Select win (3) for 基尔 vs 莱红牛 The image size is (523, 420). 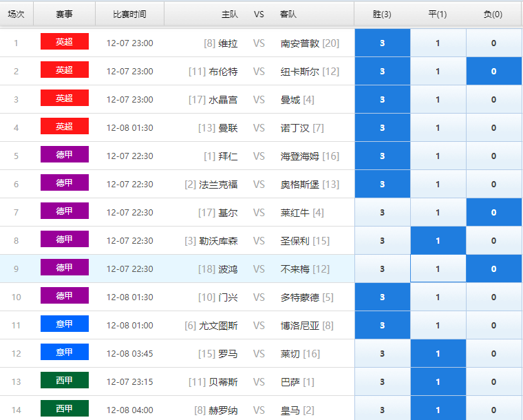[x=382, y=212]
